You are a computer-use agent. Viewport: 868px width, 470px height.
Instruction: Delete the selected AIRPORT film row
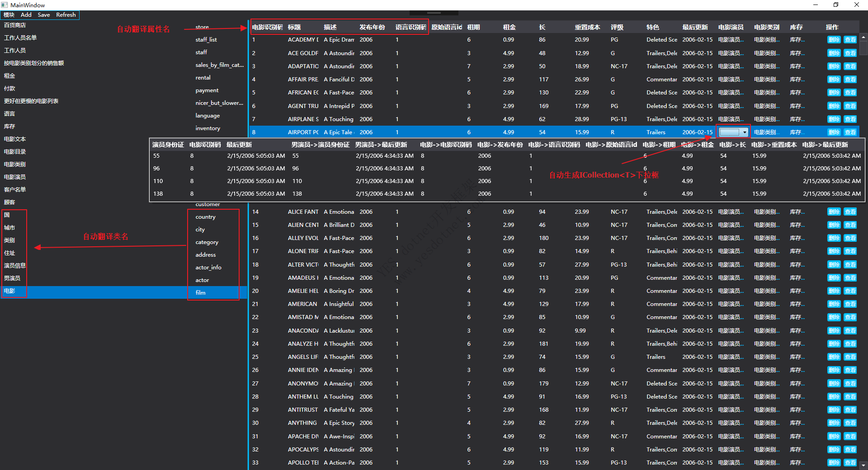[834, 132]
